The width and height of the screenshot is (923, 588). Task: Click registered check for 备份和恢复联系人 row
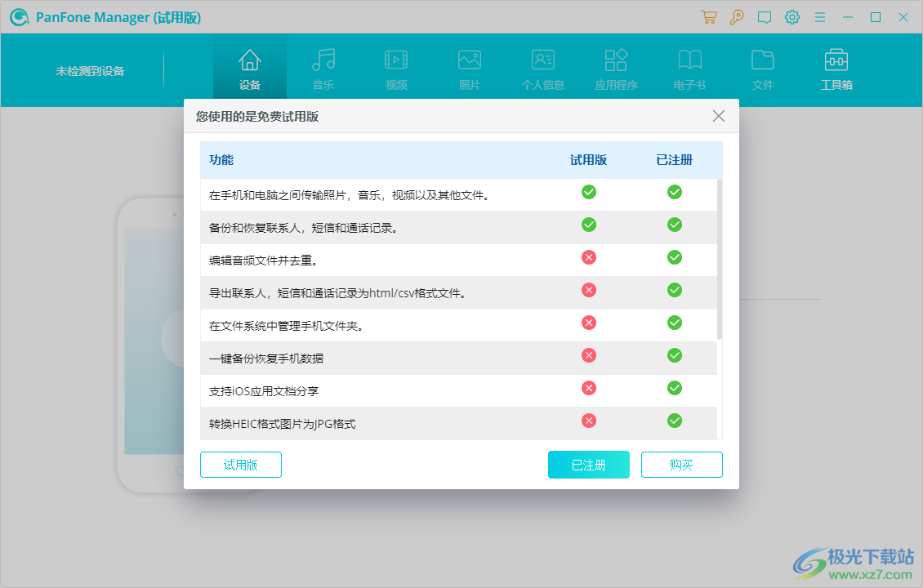(x=675, y=225)
